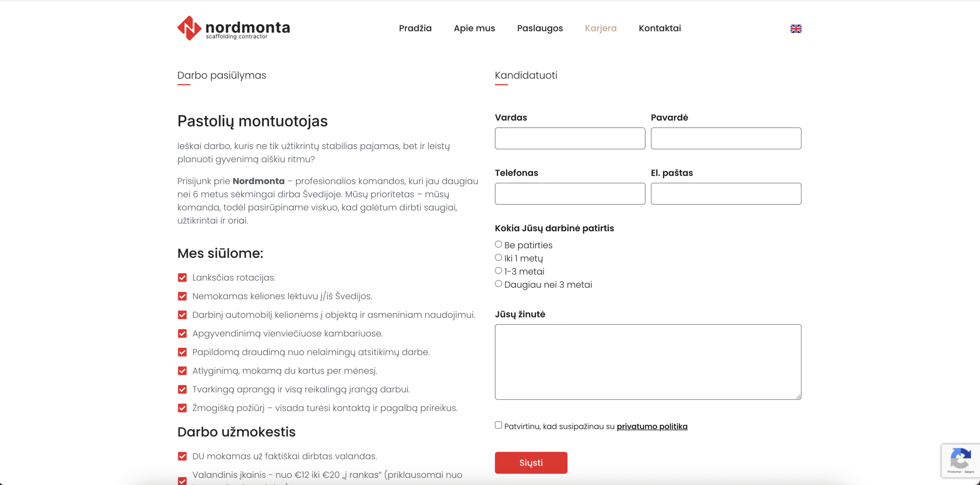Tick the privacy policy confirmation checkbox

click(x=498, y=425)
